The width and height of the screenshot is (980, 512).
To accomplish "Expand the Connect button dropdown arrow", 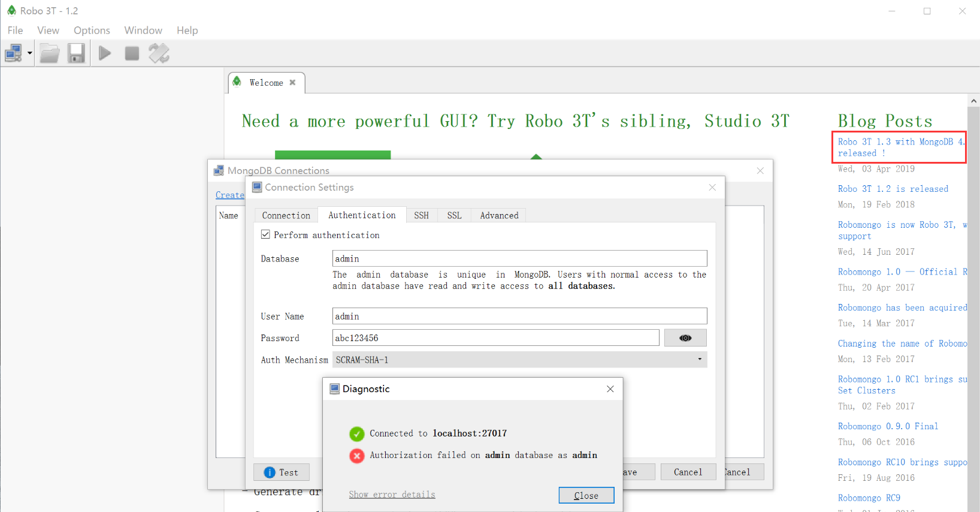I will point(29,53).
